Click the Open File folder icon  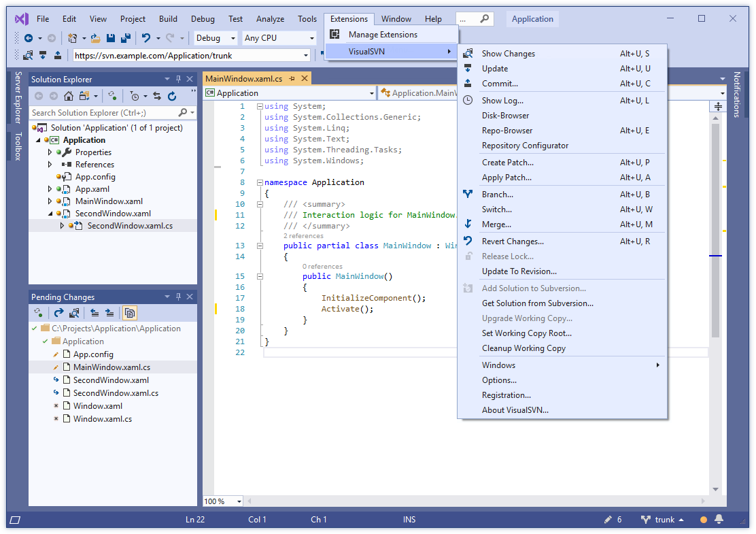pos(95,38)
